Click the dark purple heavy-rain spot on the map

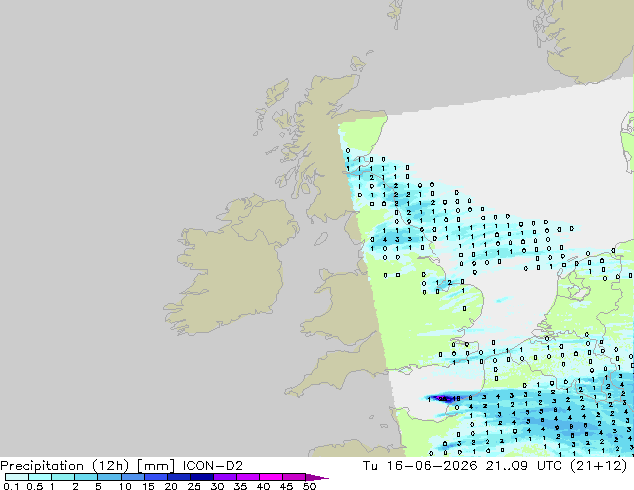(x=444, y=399)
